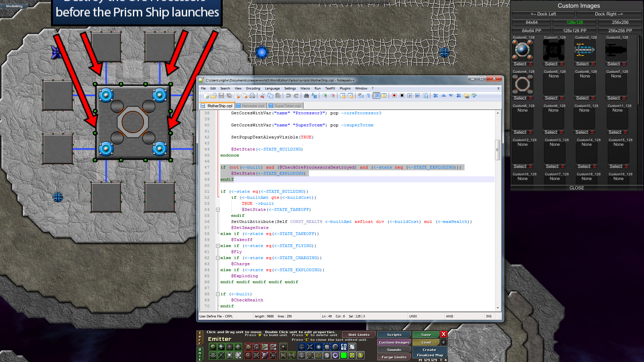
Task: Click the Save file floppy disk toolbar icon
Action: click(221, 96)
